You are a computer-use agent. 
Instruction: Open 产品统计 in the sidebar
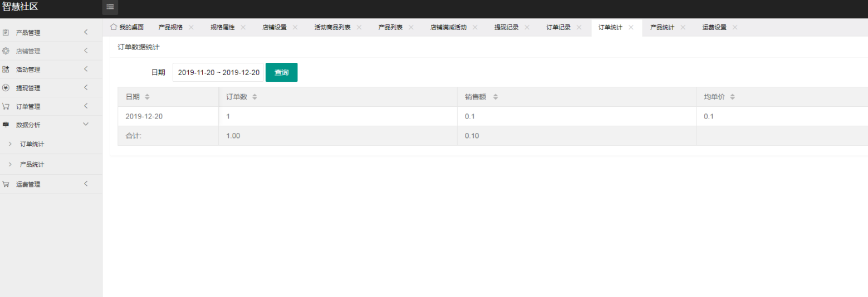[32, 165]
